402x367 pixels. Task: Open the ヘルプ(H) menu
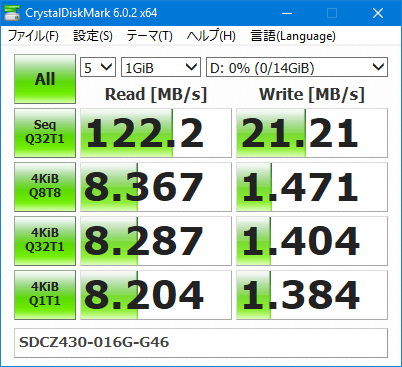(211, 36)
